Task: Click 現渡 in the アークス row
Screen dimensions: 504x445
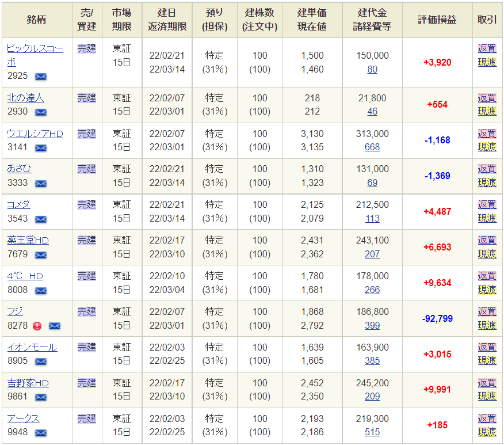Action: click(487, 432)
